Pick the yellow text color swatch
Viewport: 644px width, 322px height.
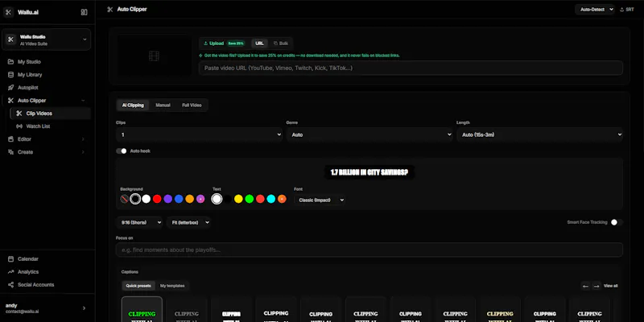tap(238, 199)
